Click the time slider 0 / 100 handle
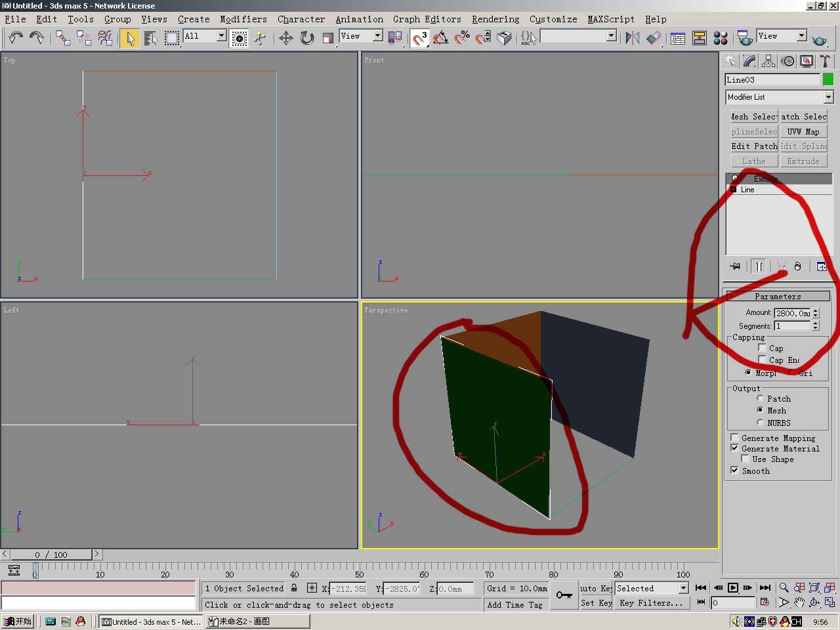This screenshot has height=630, width=840. pyautogui.click(x=51, y=555)
